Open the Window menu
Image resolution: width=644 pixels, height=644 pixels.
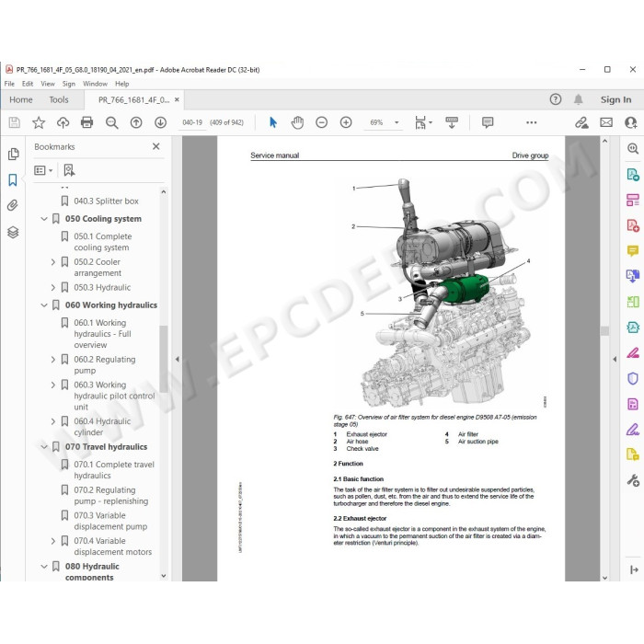coord(95,84)
